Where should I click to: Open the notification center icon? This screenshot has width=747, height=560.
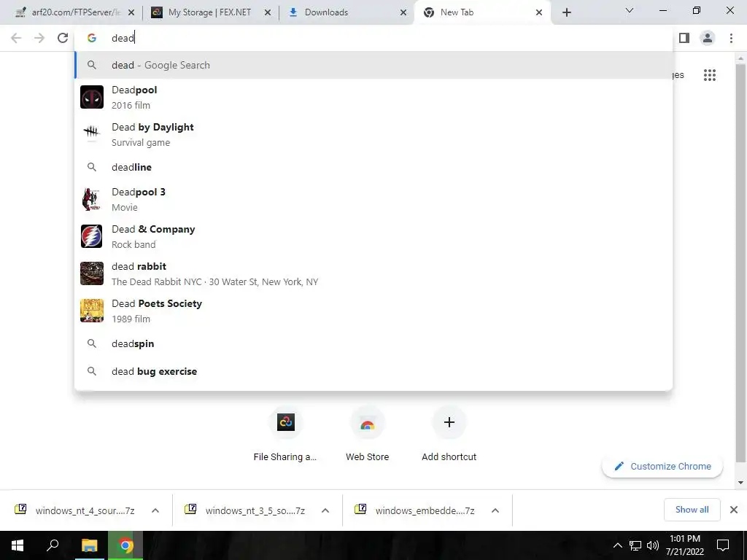[x=723, y=545]
